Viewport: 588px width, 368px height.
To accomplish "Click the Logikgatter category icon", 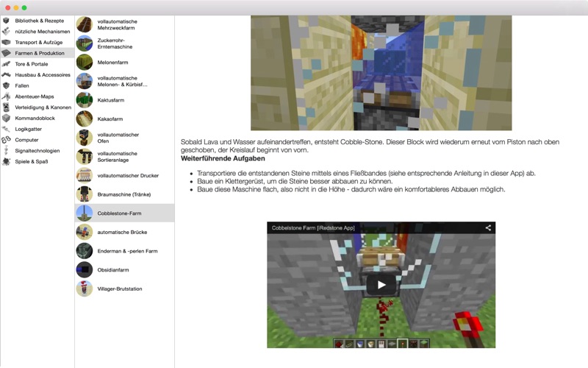I will point(6,129).
